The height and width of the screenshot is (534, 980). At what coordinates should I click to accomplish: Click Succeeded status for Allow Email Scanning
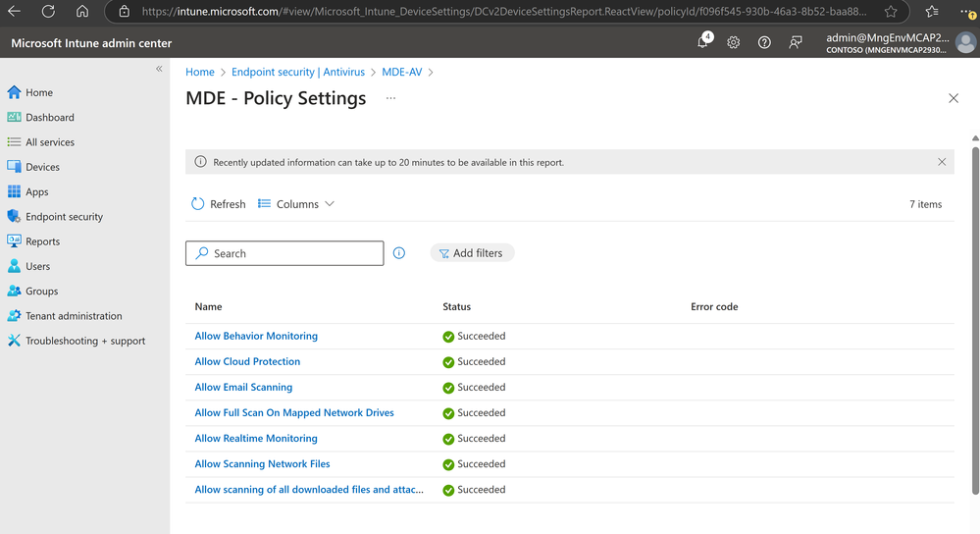pos(475,387)
